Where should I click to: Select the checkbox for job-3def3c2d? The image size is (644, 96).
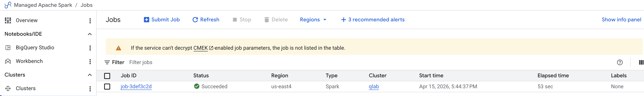click(x=107, y=87)
